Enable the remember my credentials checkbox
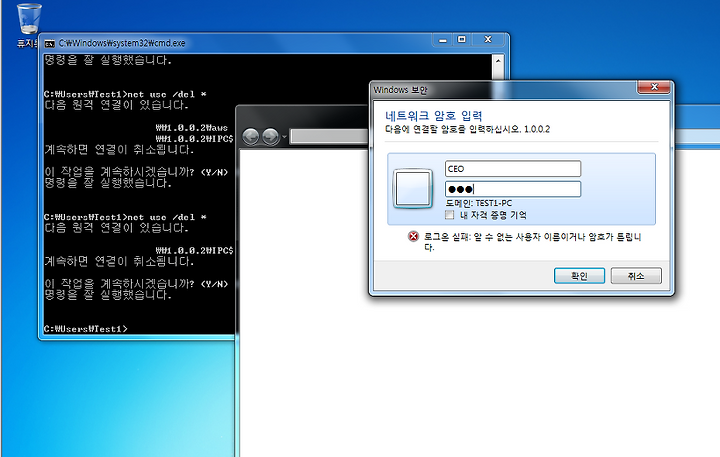Screen dimensions: 720x457 pos(450,214)
